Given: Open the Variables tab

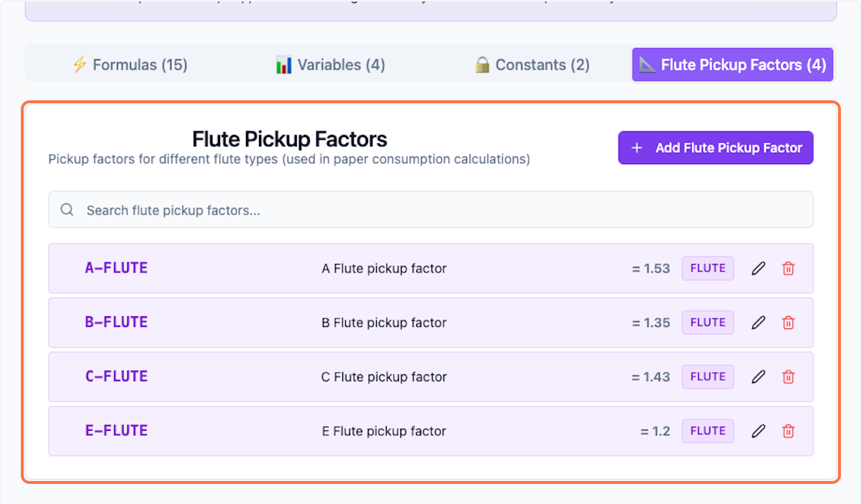Looking at the screenshot, I should (x=329, y=65).
